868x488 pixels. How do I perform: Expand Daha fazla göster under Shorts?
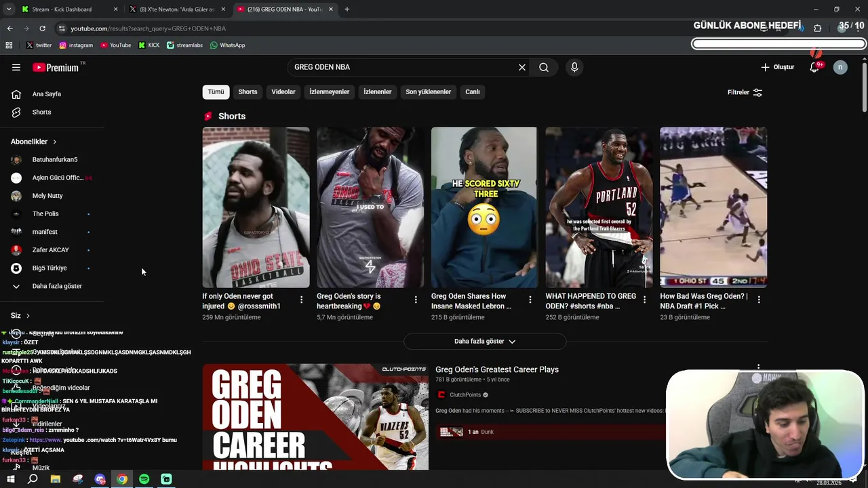pos(485,342)
